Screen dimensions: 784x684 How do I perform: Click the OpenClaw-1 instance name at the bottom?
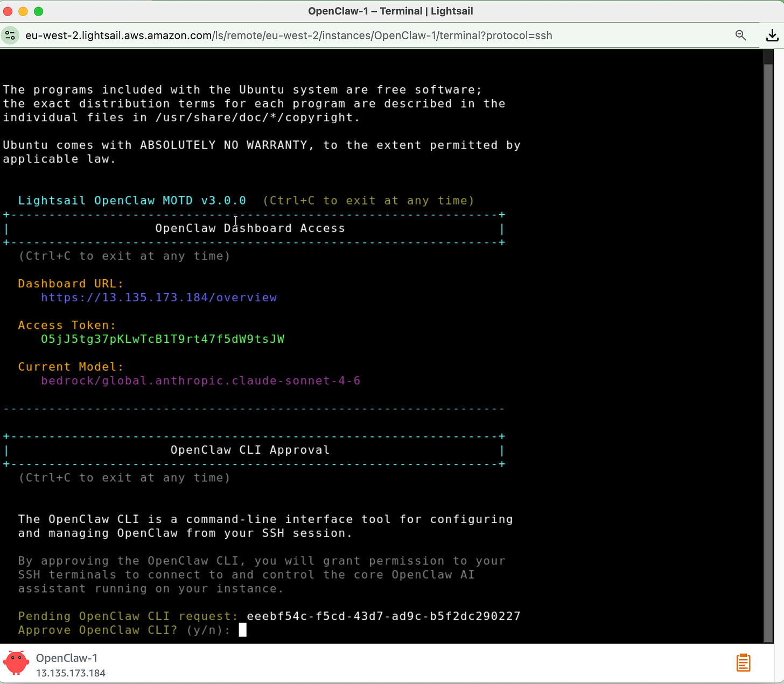click(67, 658)
